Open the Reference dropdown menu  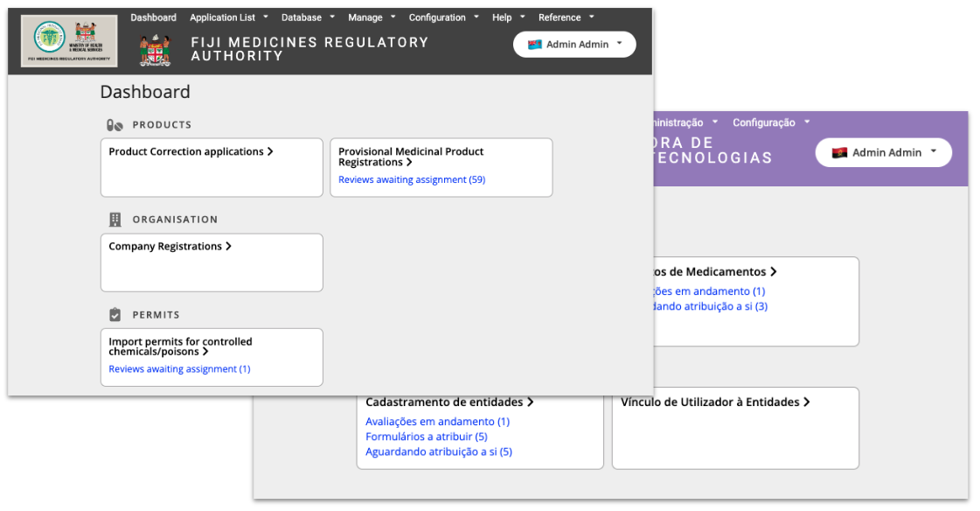point(566,17)
